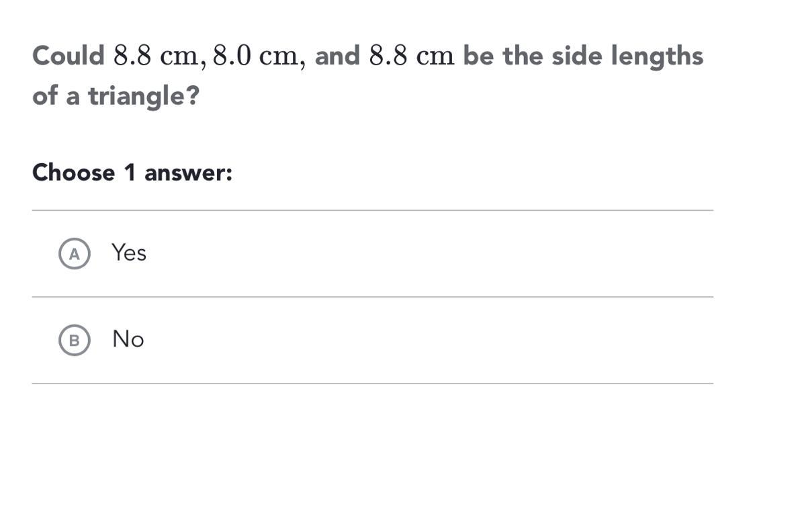The image size is (806, 532).
Task: Click the "Choose 1 answer:" heading
Action: click(132, 173)
